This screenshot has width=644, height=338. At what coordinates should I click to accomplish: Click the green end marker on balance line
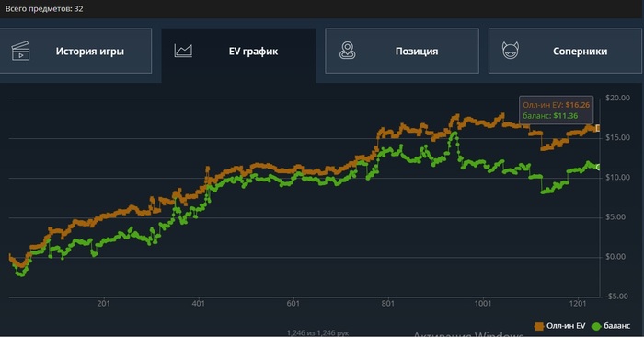pyautogui.click(x=598, y=167)
